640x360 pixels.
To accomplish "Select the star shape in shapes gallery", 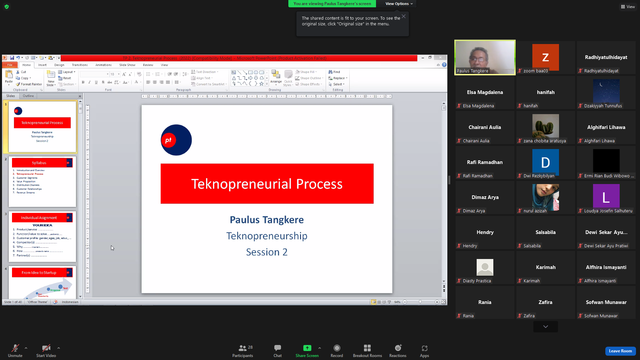I will click(262, 84).
